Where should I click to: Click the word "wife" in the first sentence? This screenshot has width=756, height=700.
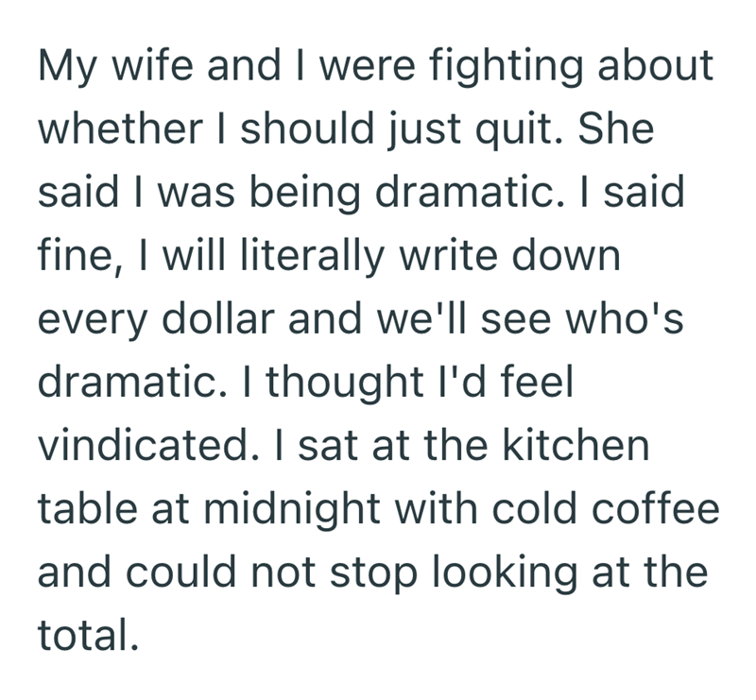tap(152, 65)
